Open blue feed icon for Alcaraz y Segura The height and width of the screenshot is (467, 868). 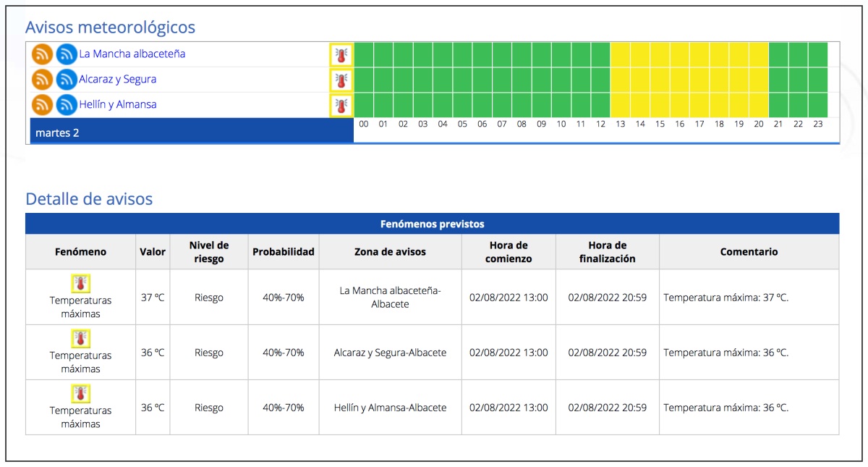67,80
